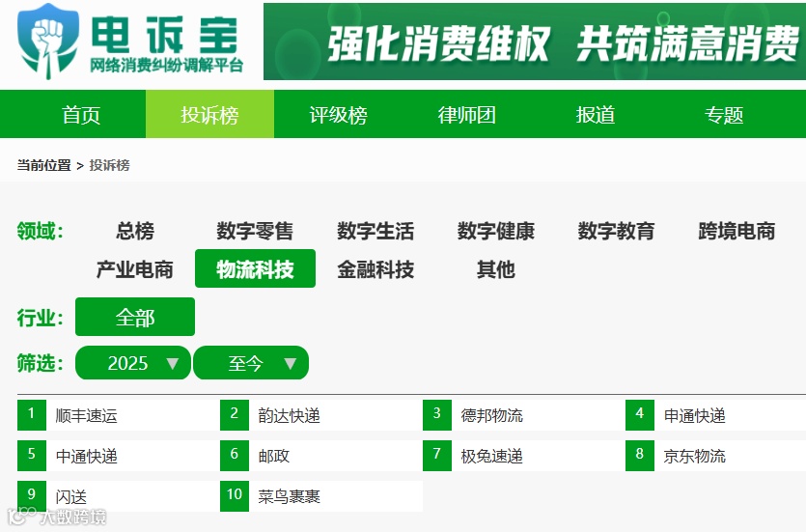Screen dimensions: 806x532
Task: Open rank 8 京东物流 entry
Action: point(715,456)
